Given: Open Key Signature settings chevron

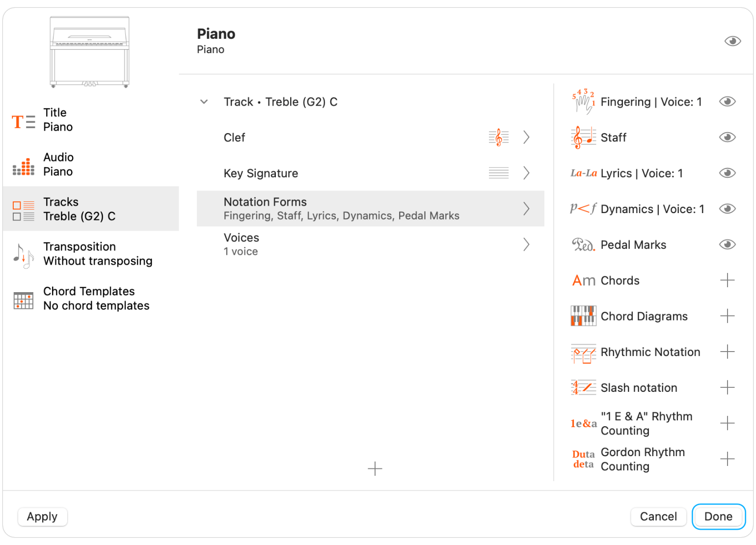Looking at the screenshot, I should pos(526,173).
